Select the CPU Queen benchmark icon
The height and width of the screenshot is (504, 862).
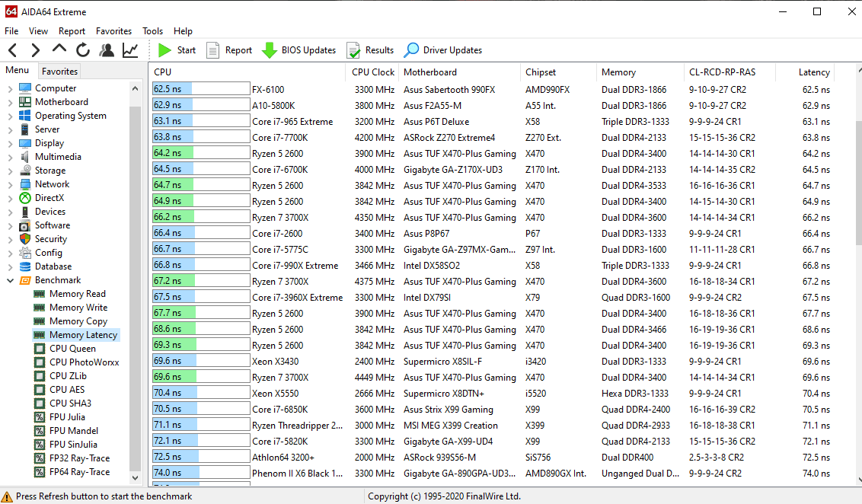tap(39, 349)
